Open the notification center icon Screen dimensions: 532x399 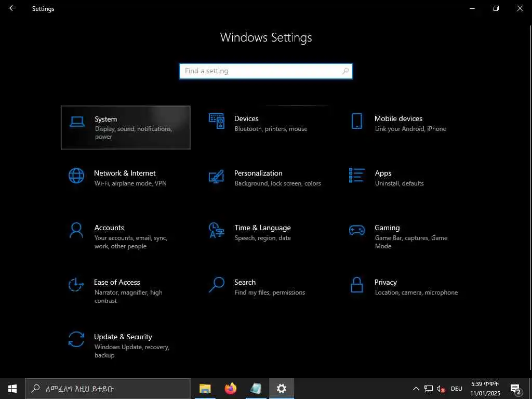click(x=516, y=389)
